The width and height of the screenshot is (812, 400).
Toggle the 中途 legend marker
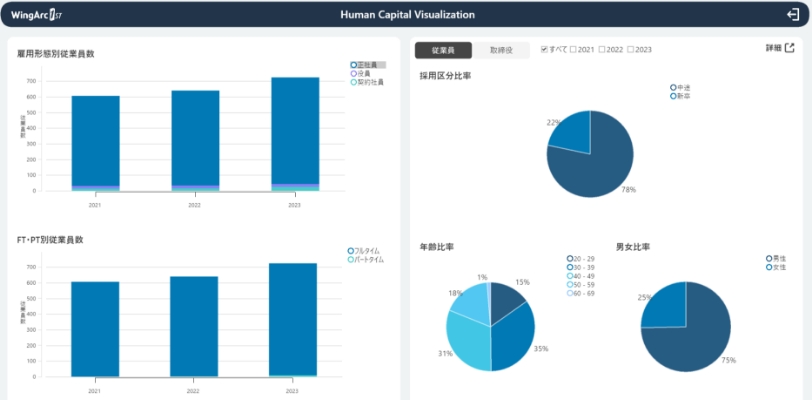(673, 88)
